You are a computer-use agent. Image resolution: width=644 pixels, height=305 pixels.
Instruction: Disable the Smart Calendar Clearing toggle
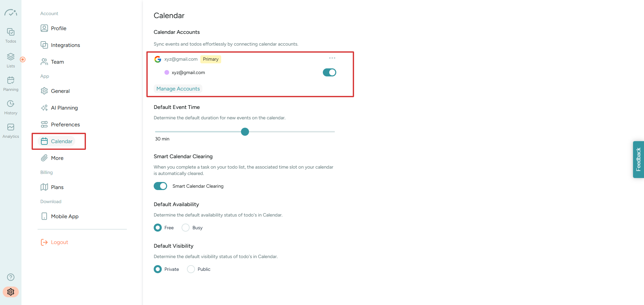[160, 186]
